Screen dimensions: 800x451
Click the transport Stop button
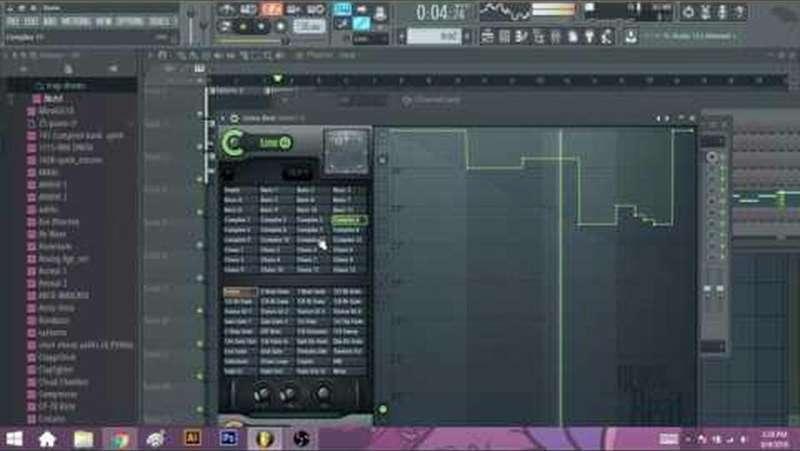pos(261,27)
